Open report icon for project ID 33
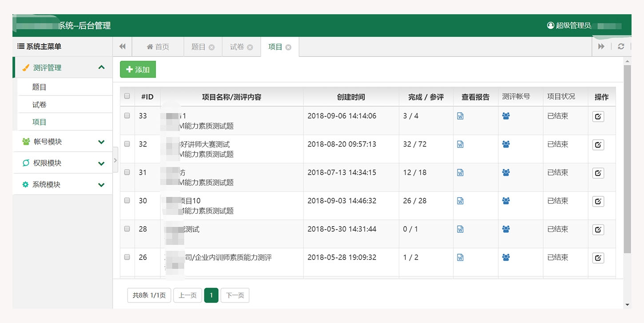The width and height of the screenshot is (644, 323). (x=460, y=116)
